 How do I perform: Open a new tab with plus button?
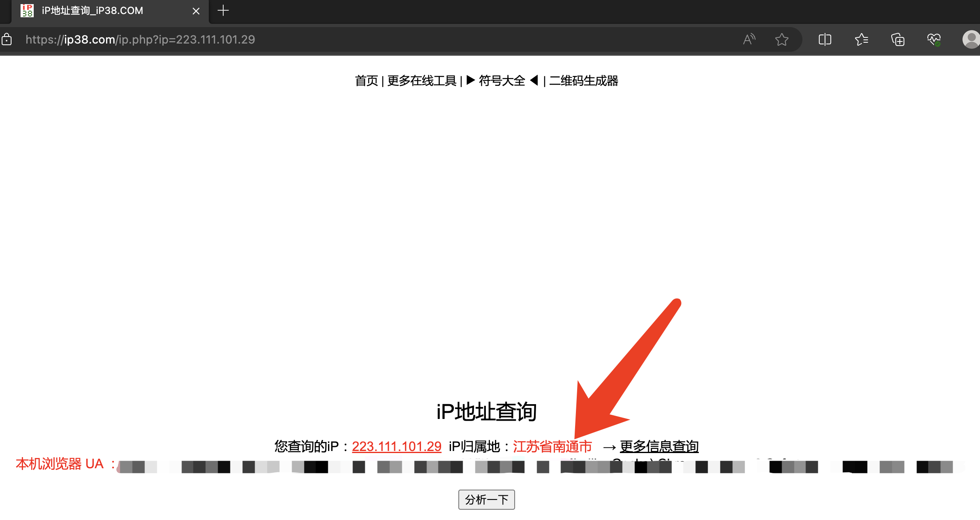point(223,11)
